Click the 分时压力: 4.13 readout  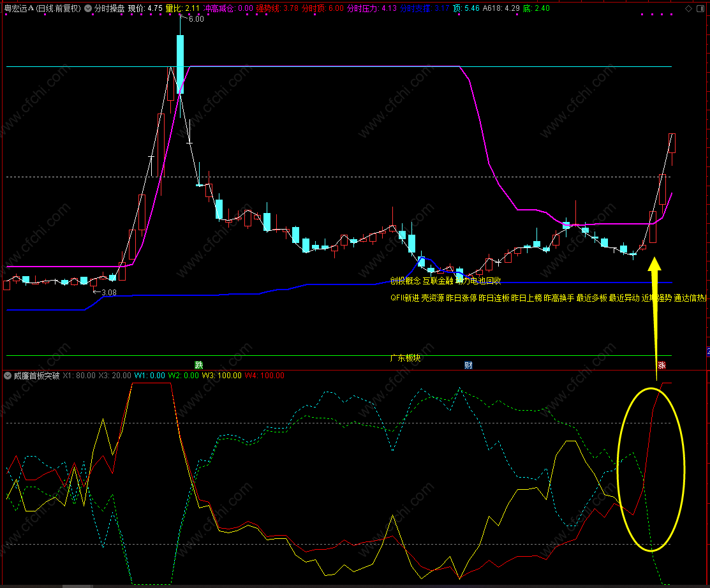click(372, 8)
